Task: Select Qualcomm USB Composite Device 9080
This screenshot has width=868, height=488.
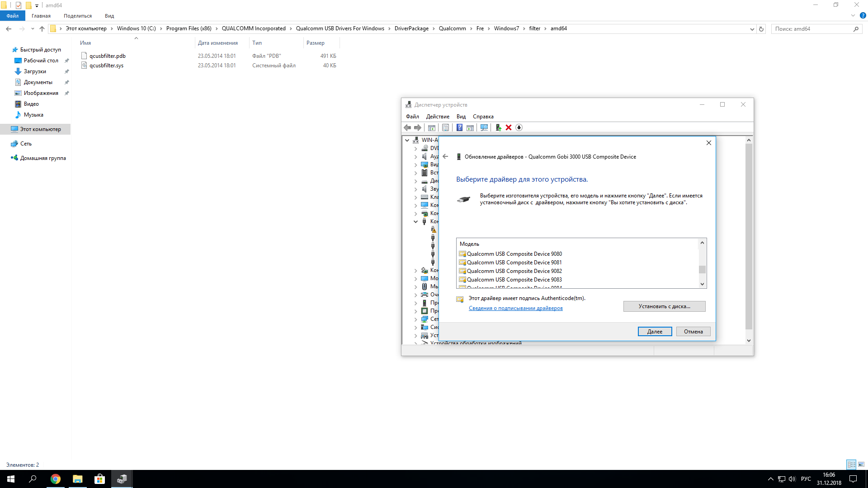Action: [x=514, y=254]
